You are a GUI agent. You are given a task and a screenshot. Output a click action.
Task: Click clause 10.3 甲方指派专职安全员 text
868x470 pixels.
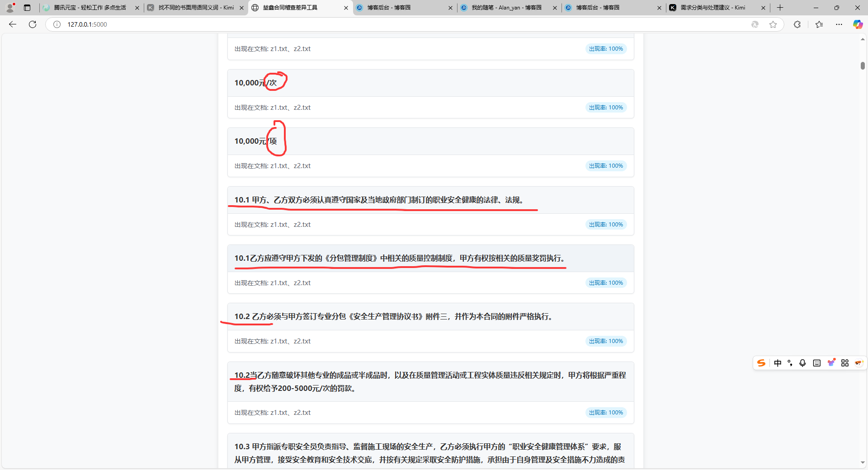pyautogui.click(x=429, y=453)
